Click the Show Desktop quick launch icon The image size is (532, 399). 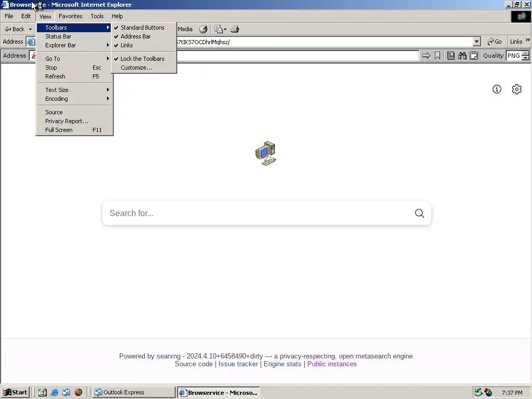43,392
